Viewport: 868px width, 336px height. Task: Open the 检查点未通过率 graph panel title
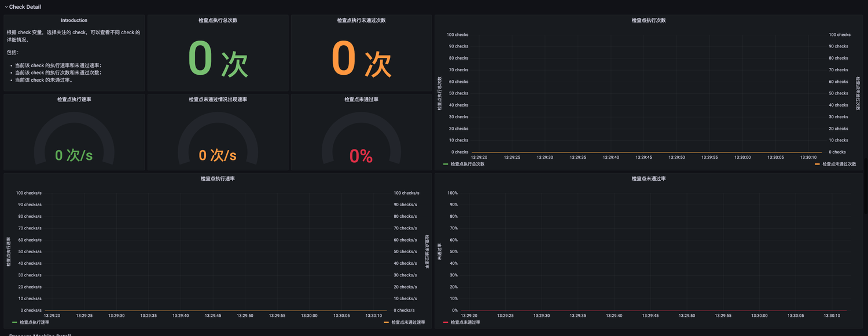(x=648, y=178)
